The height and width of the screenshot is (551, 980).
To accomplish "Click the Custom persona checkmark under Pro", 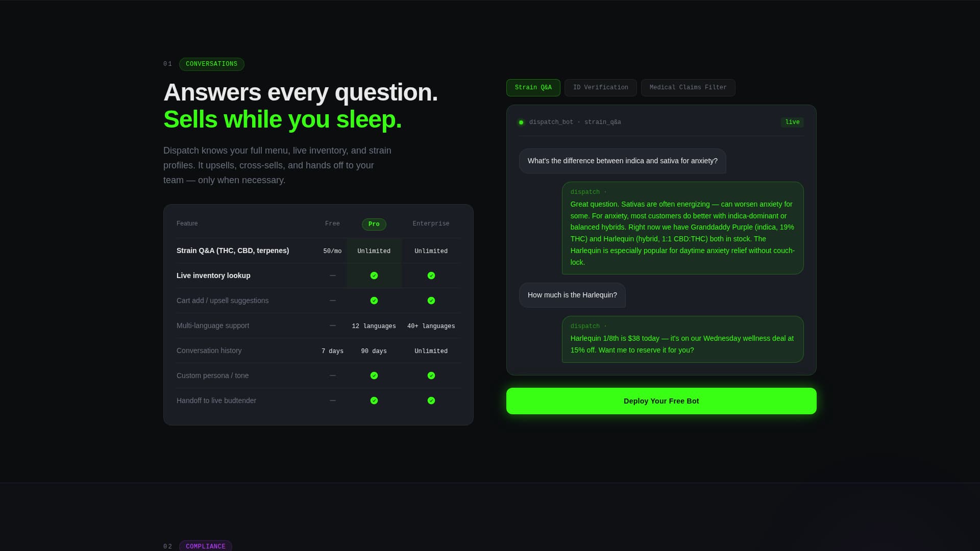I will 374,375.
